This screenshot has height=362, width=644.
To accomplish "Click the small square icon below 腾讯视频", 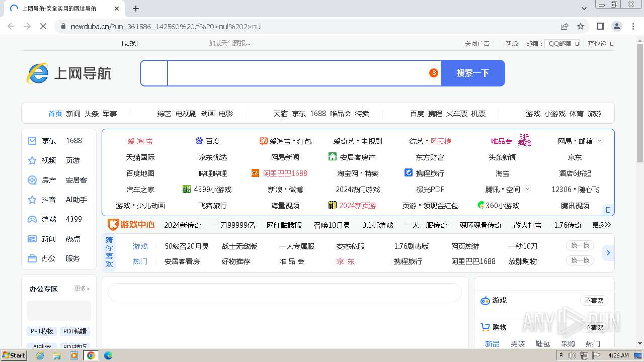I will pos(608,210).
